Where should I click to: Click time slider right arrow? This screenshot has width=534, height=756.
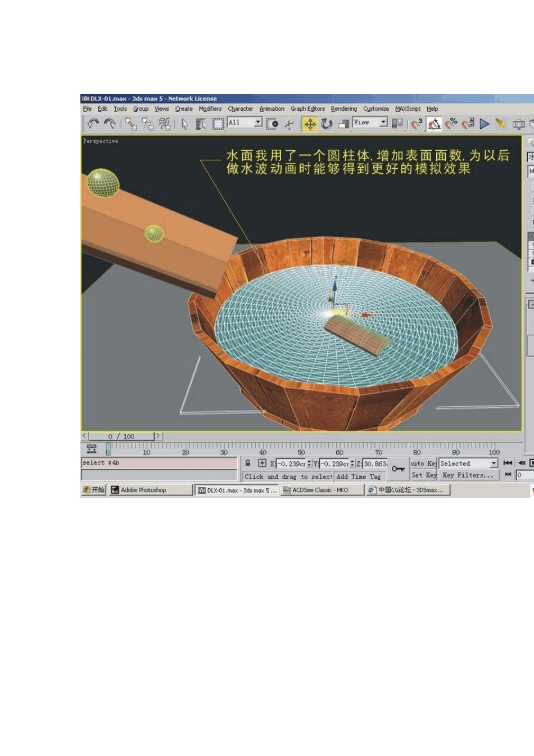(158, 436)
